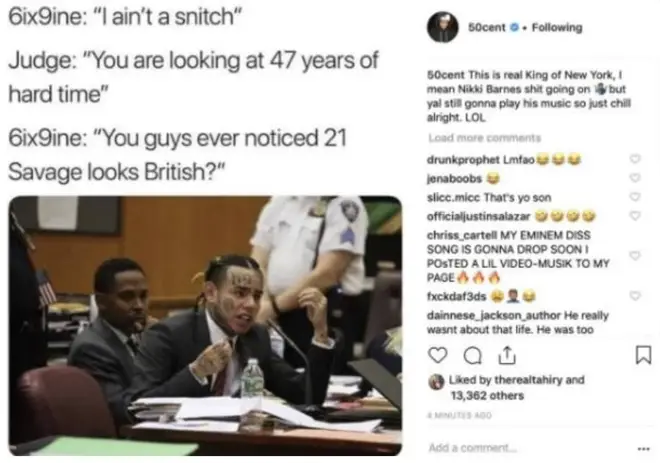Like jenaboobs' comment heart
The width and height of the screenshot is (660, 463).
[x=635, y=178]
